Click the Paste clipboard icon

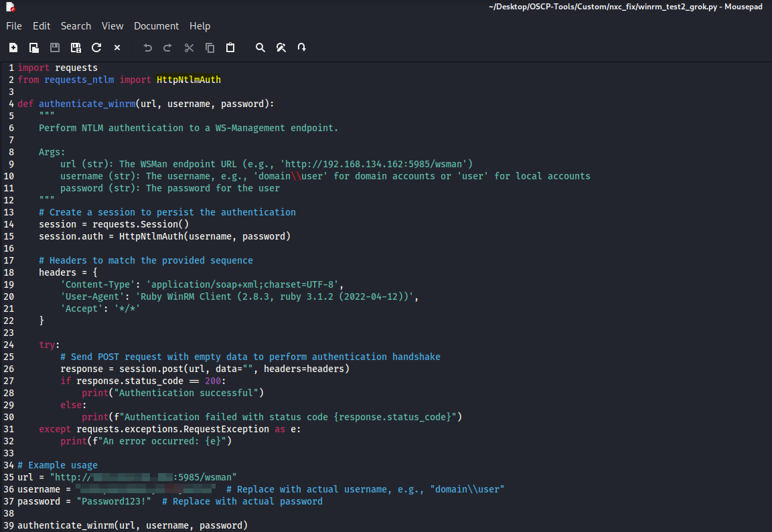230,48
